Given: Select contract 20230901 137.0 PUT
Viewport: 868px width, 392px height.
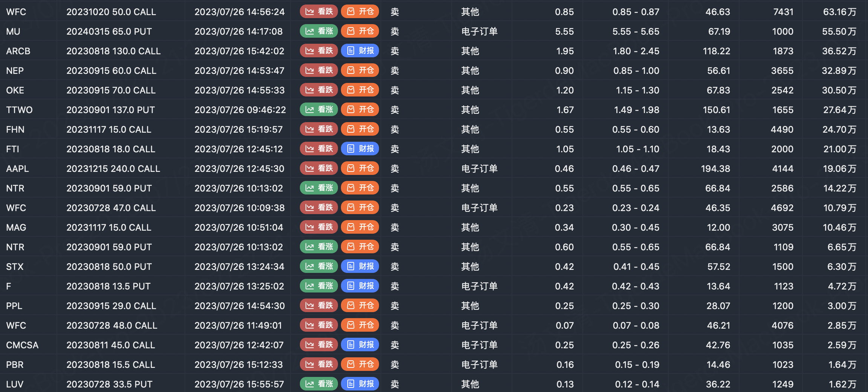Looking at the screenshot, I should (111, 110).
